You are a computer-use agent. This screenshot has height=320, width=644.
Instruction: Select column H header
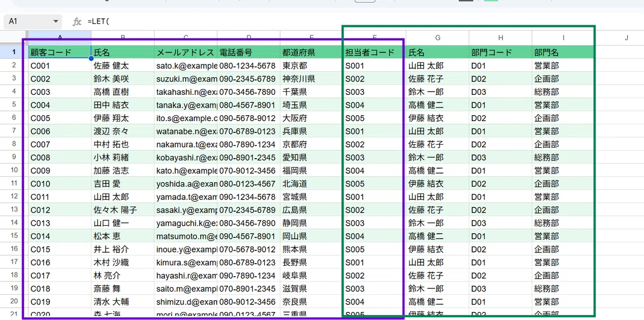pos(500,38)
